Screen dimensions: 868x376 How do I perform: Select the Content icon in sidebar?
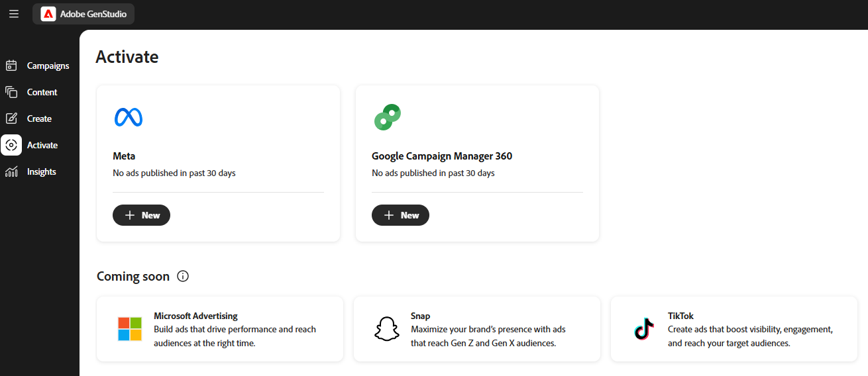pyautogui.click(x=11, y=92)
